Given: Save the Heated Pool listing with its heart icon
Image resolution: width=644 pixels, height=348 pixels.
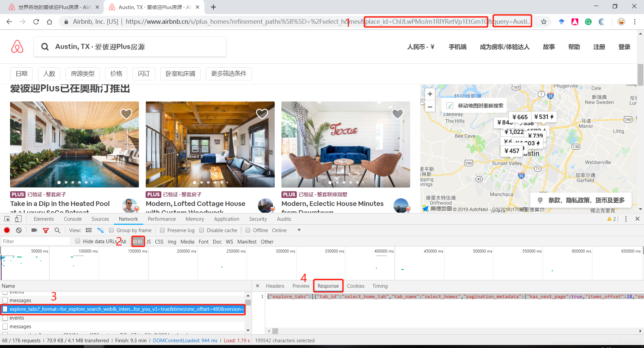Looking at the screenshot, I should pyautogui.click(x=126, y=114).
